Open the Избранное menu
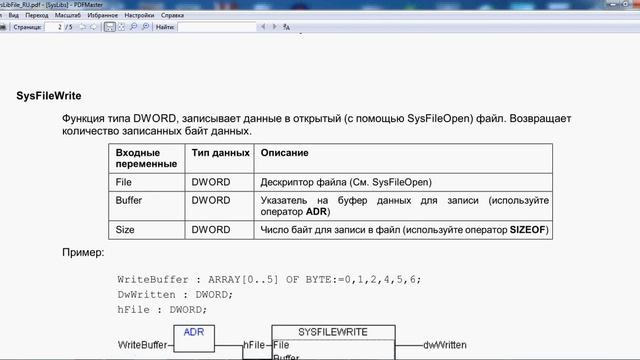640x360 pixels. (x=102, y=16)
